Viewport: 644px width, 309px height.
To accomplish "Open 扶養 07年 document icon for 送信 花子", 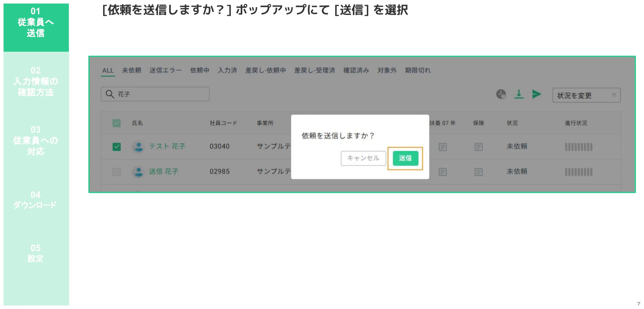I will click(x=442, y=172).
